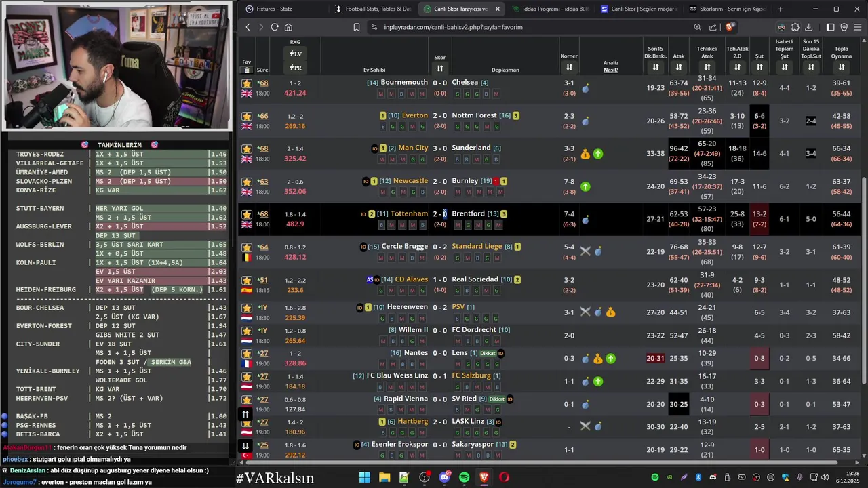Sort table by Şut column
The height and width of the screenshot is (488, 868).
(759, 67)
